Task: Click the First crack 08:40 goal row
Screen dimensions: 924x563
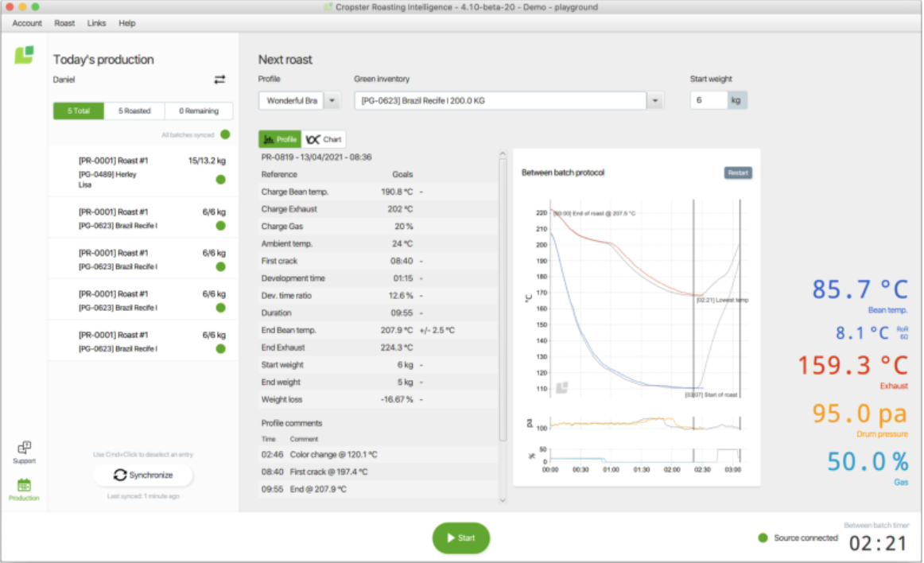Action: [x=377, y=261]
